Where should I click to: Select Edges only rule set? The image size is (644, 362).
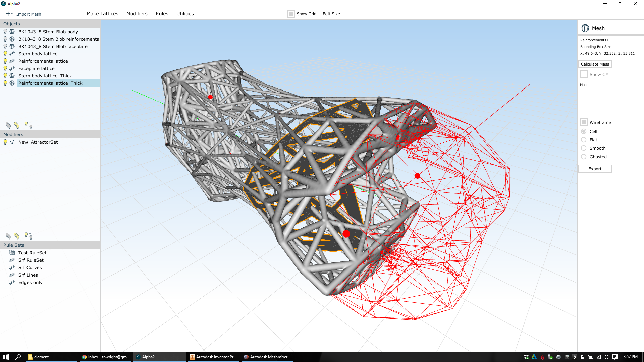coord(30,282)
